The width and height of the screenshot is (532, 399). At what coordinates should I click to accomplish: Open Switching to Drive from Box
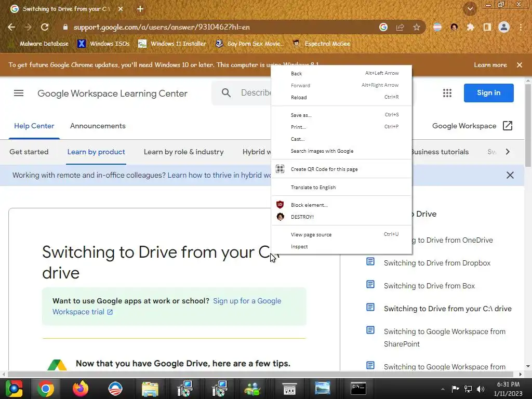pyautogui.click(x=429, y=286)
